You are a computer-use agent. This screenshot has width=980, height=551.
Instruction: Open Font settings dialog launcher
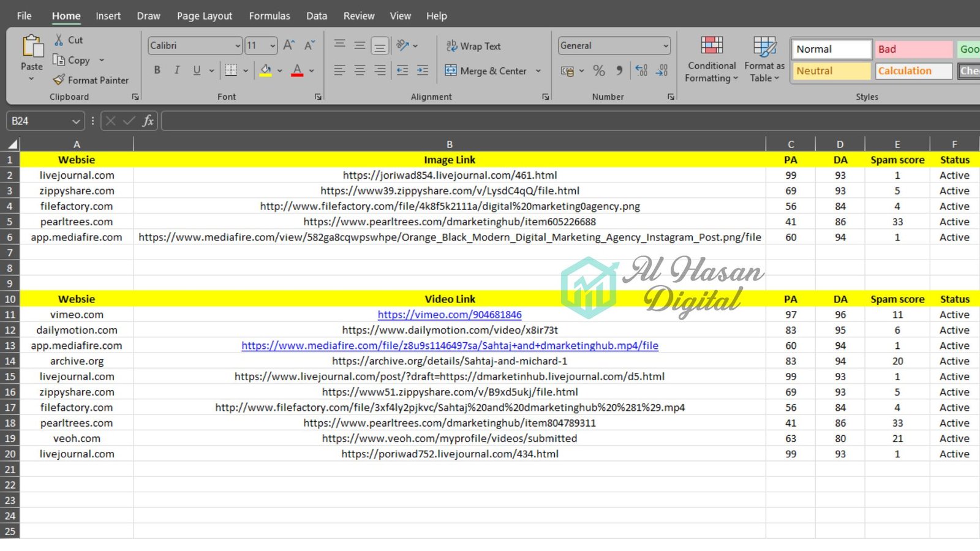tap(318, 97)
